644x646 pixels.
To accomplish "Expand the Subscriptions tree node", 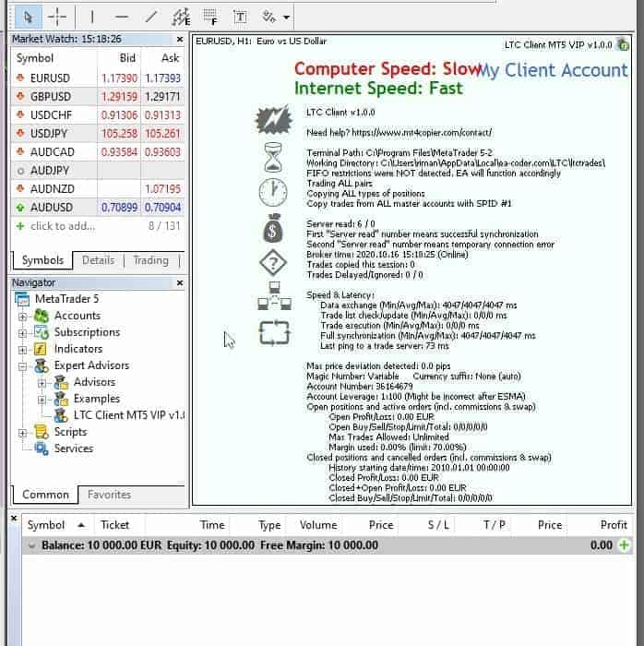I will [23, 333].
